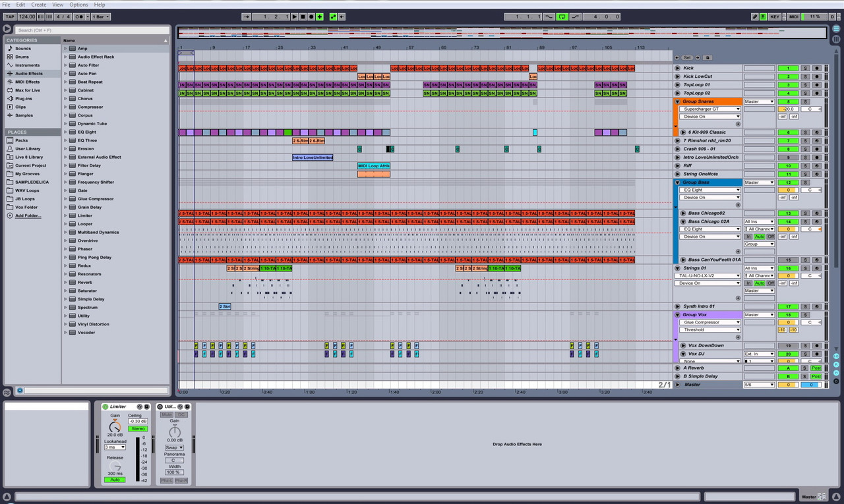This screenshot has width=844, height=504.
Task: Select MIDI Effects category in browser
Action: [x=28, y=82]
